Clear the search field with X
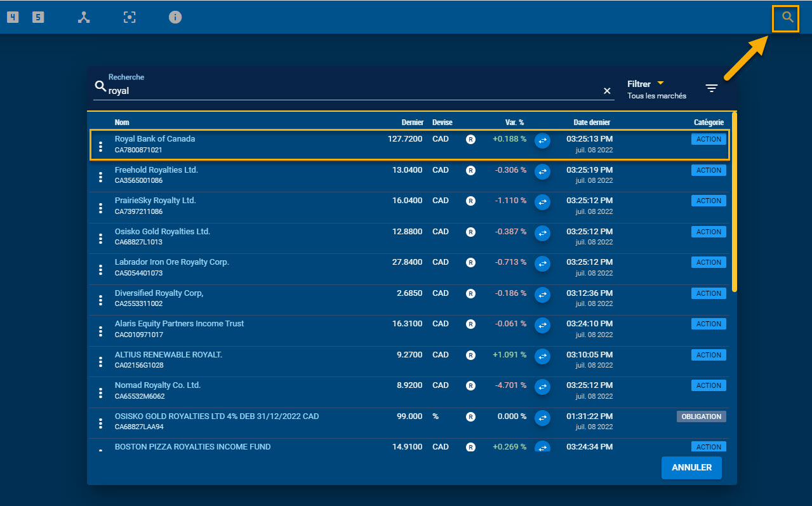The width and height of the screenshot is (812, 506). point(607,91)
